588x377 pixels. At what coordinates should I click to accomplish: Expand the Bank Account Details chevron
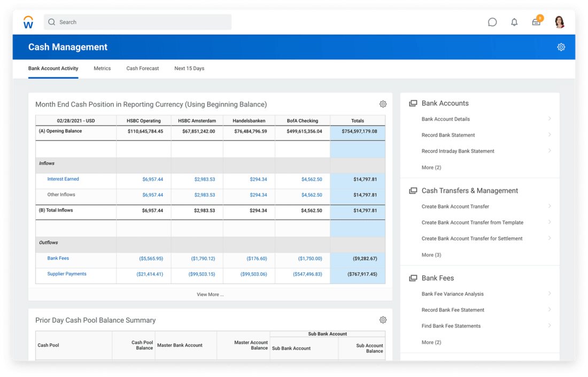coord(550,119)
